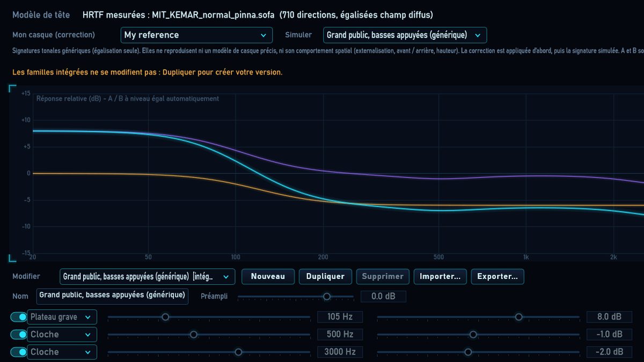Click the 'Signatures tonales génériques' description text
The width and height of the screenshot is (644, 362).
pyautogui.click(x=328, y=51)
